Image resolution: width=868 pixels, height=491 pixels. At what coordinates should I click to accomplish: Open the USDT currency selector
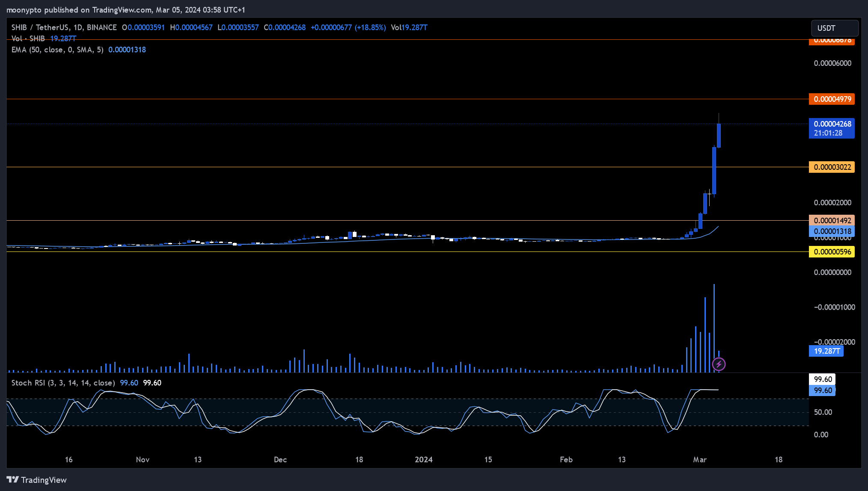[835, 28]
